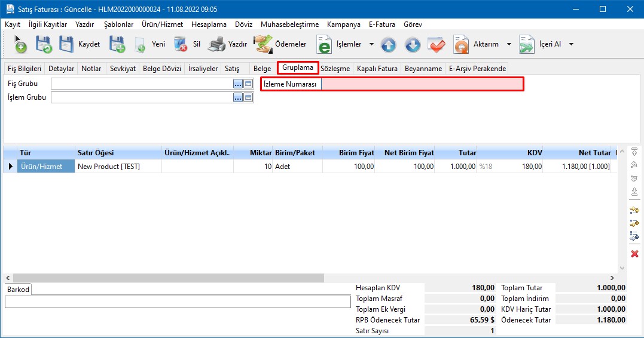Open İşlem Grubu lookup ellipsis button
Viewport: 644px width, 338px height.
238,97
